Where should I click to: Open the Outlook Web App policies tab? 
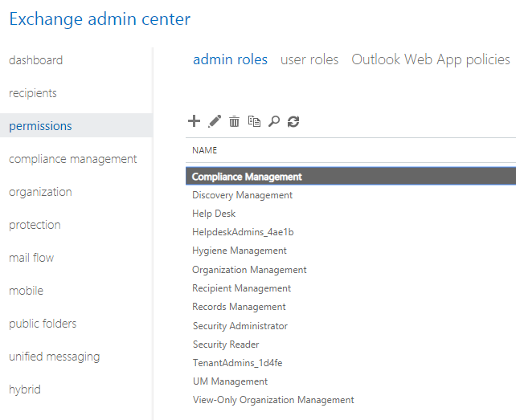(x=430, y=59)
